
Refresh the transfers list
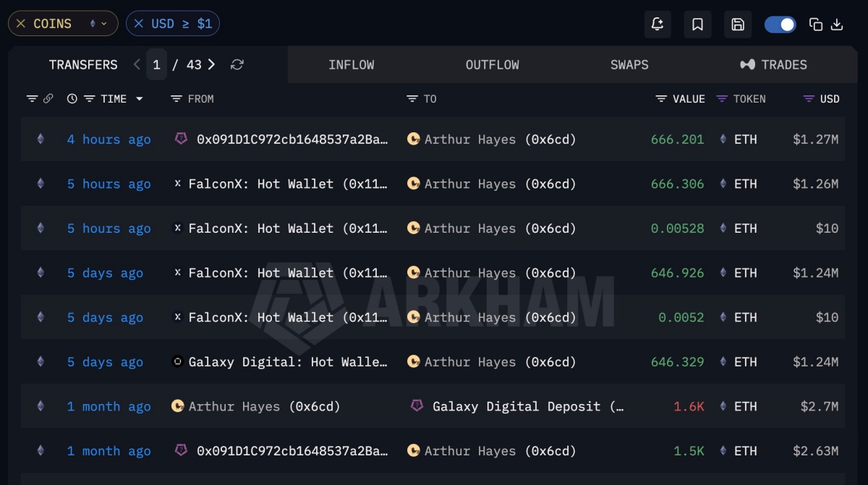point(237,65)
